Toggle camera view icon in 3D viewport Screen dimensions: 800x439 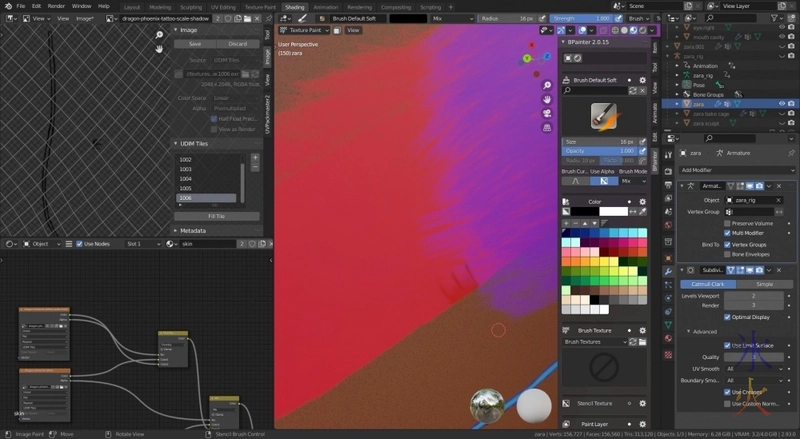548,113
